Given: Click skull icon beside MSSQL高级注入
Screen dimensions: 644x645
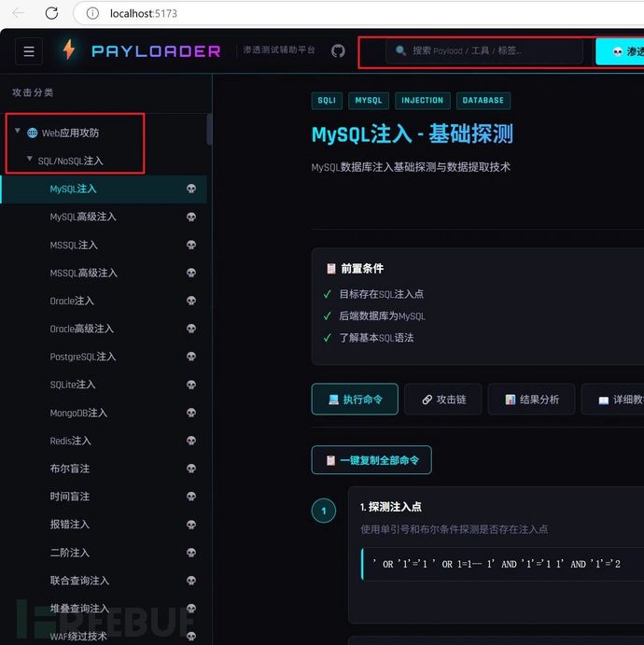Looking at the screenshot, I should tap(191, 273).
